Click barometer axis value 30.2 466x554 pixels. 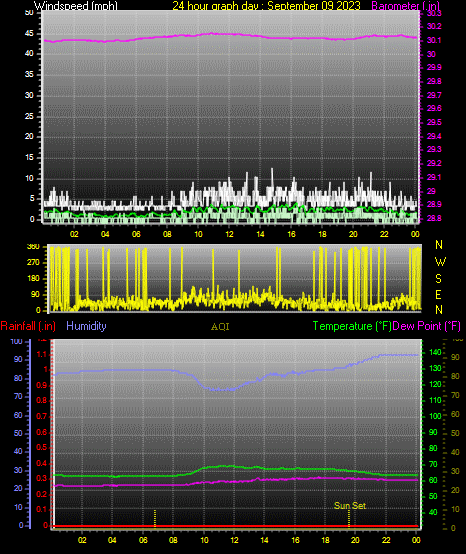coord(434,26)
